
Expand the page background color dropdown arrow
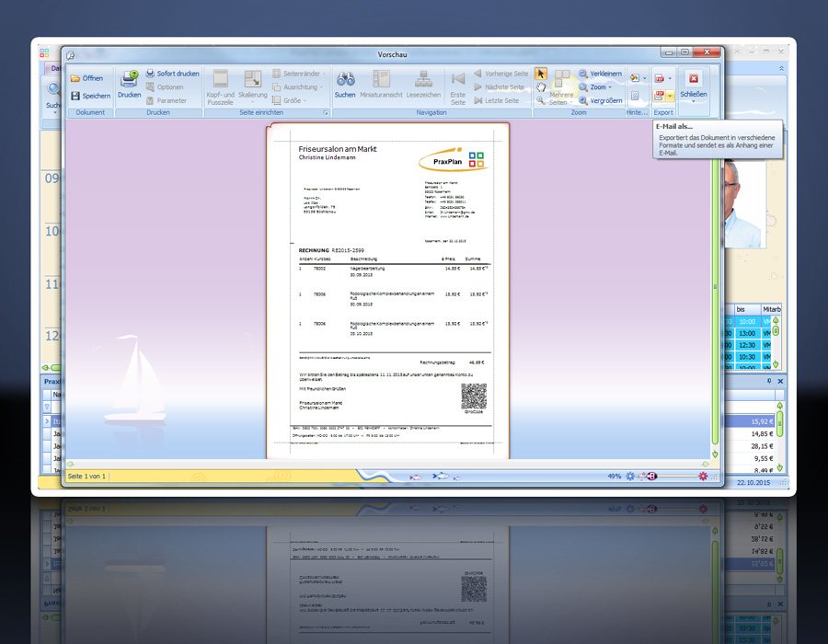pyautogui.click(x=644, y=78)
